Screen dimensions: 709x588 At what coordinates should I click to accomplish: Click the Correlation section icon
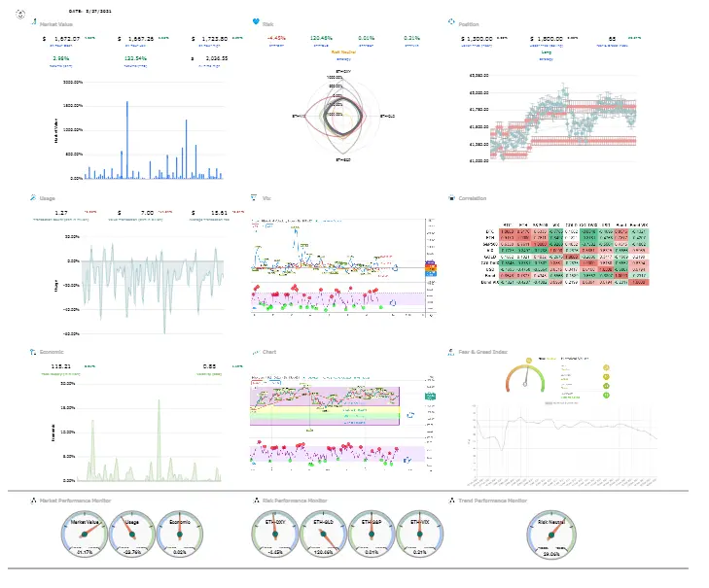pos(451,197)
